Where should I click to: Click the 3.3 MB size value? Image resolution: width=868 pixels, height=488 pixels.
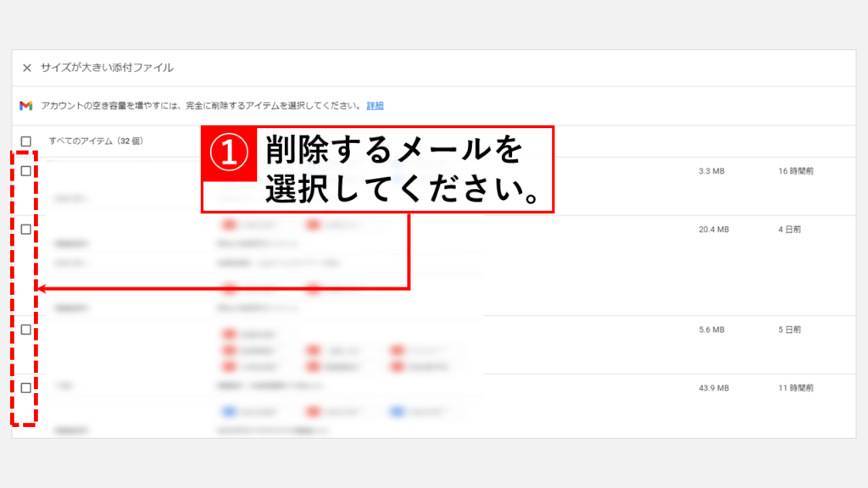tap(711, 171)
